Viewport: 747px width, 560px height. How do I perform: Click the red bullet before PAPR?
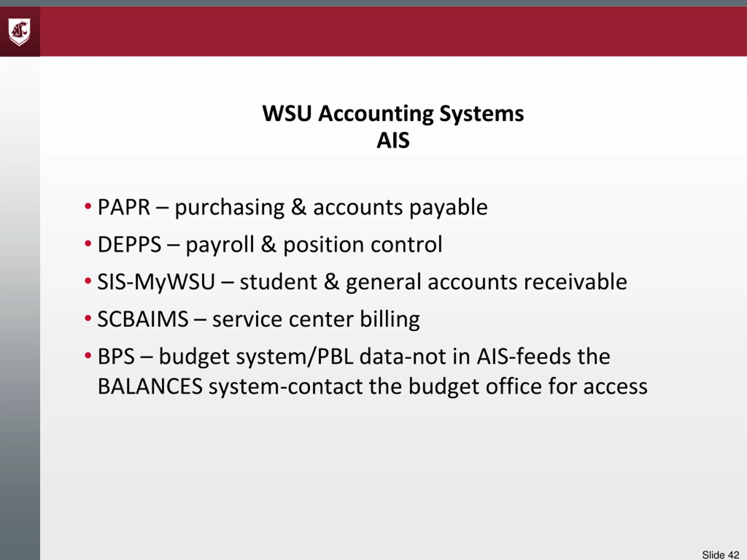88,206
